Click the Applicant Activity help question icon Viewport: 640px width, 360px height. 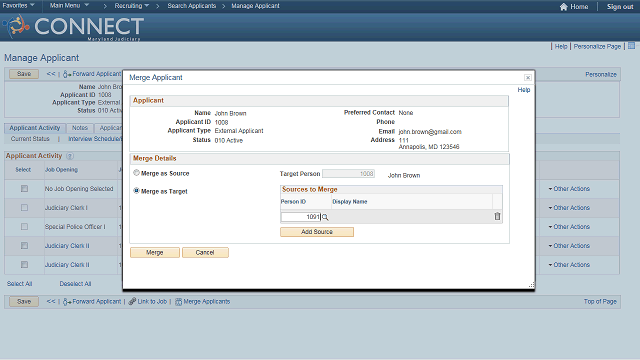click(70, 156)
